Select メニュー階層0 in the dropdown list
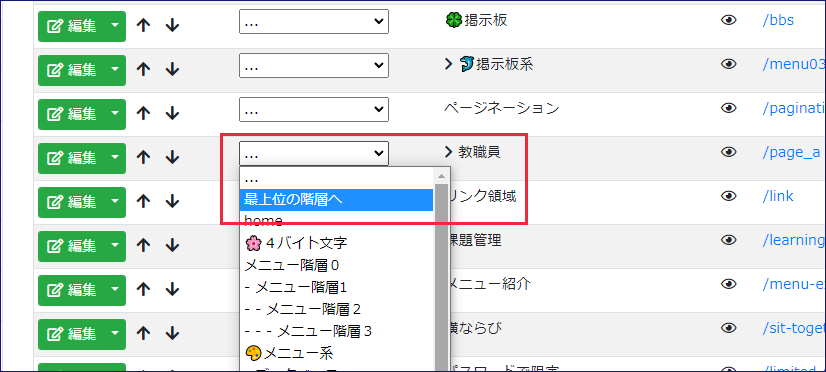This screenshot has width=826, height=372. (337, 265)
